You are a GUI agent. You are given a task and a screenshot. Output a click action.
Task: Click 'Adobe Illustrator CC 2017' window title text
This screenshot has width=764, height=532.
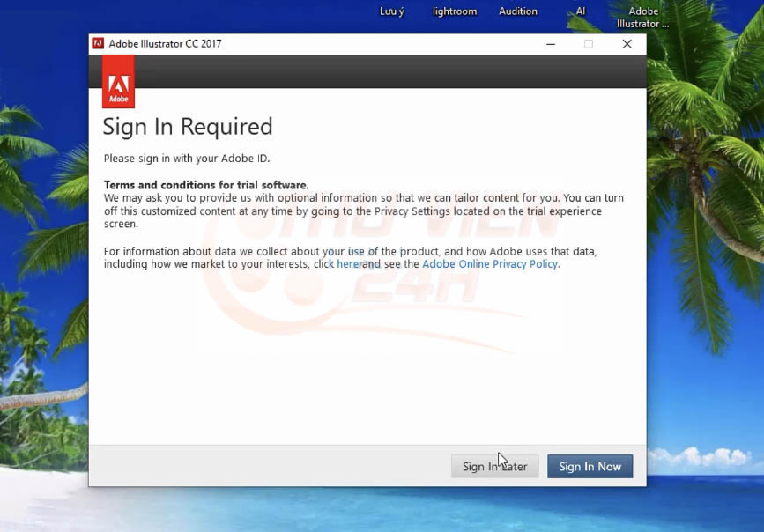165,44
